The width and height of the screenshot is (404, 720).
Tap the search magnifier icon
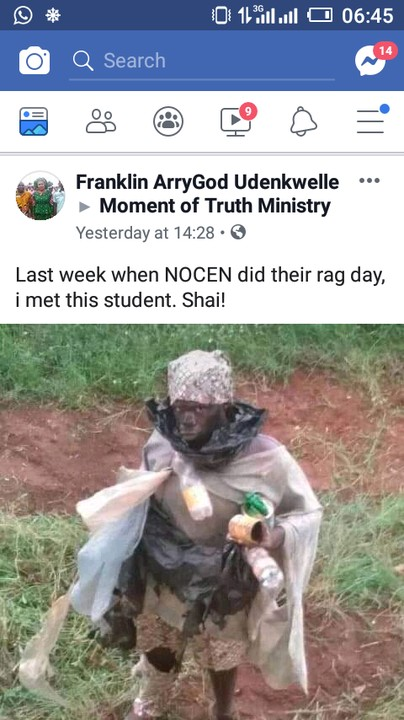pyautogui.click(x=83, y=61)
